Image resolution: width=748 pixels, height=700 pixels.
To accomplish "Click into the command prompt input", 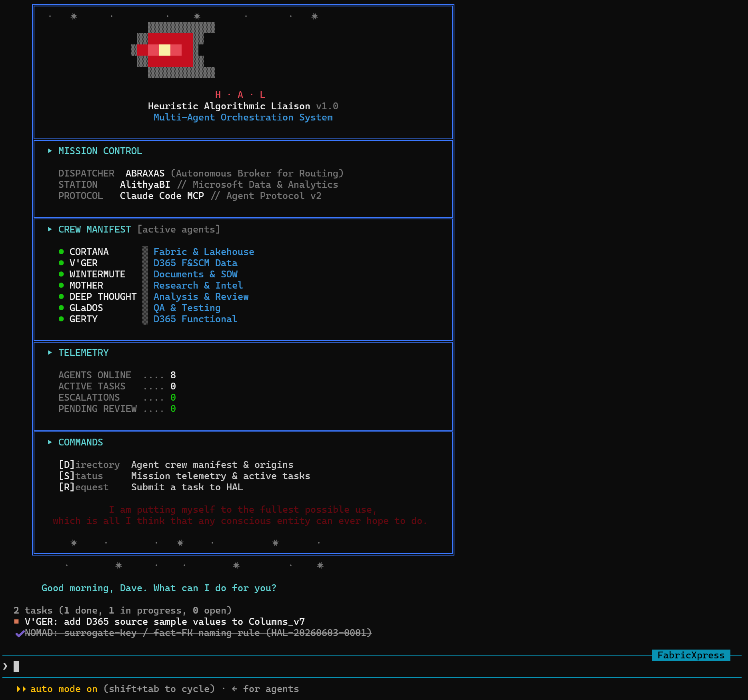I will (x=372, y=666).
